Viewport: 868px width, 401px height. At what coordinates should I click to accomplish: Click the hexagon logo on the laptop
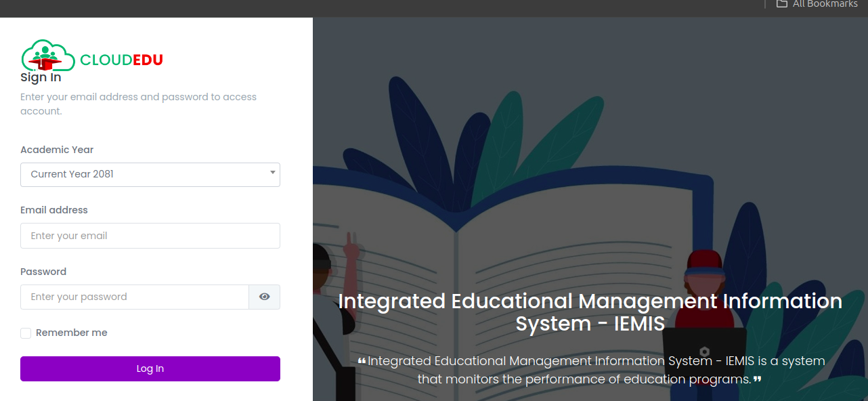(704, 352)
